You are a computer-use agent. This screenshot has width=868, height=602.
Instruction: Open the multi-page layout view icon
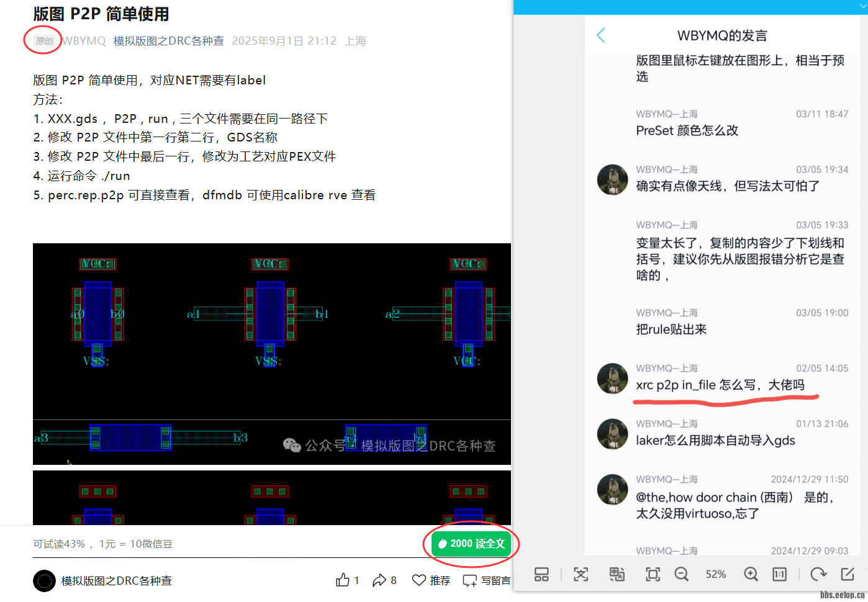[x=541, y=574]
